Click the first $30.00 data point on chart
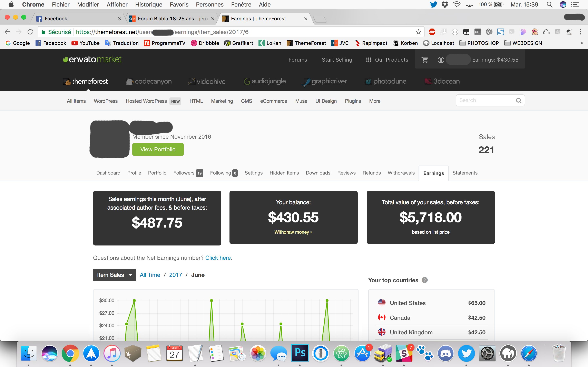 pyautogui.click(x=134, y=301)
